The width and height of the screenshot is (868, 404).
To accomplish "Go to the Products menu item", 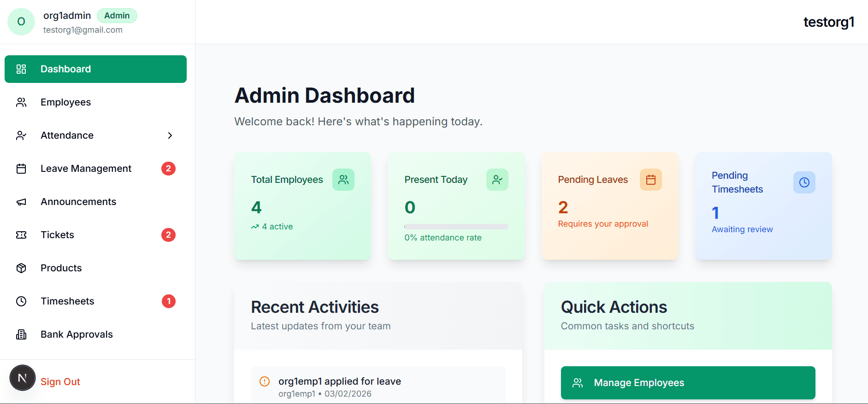I will click(x=95, y=268).
